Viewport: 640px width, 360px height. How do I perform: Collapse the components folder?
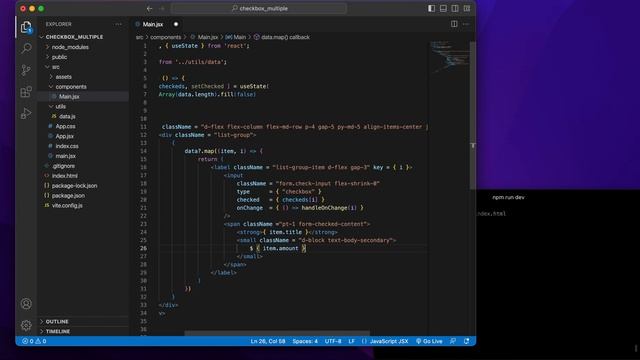click(71, 87)
